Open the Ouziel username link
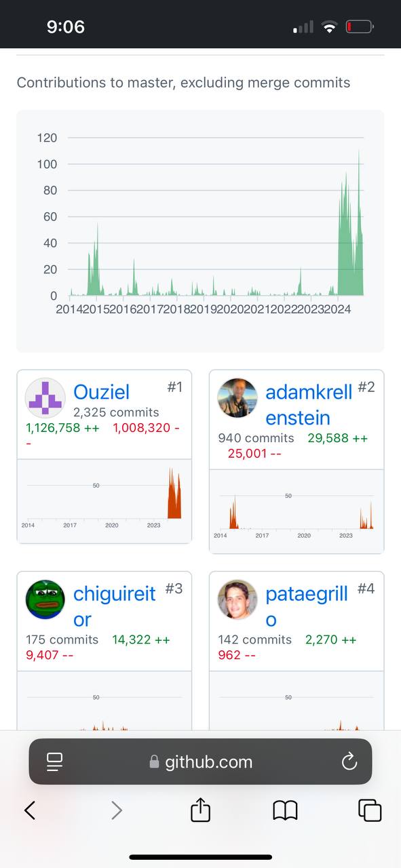 point(101,392)
